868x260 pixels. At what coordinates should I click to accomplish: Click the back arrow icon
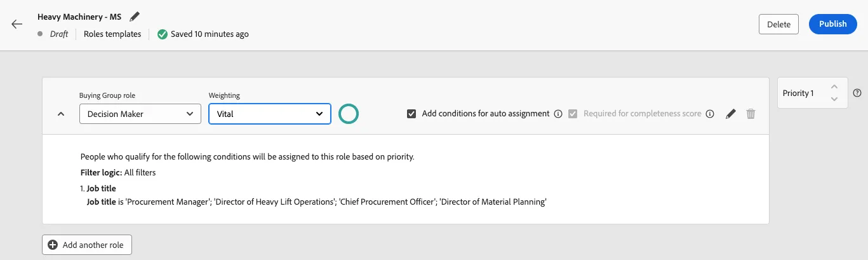(x=17, y=24)
